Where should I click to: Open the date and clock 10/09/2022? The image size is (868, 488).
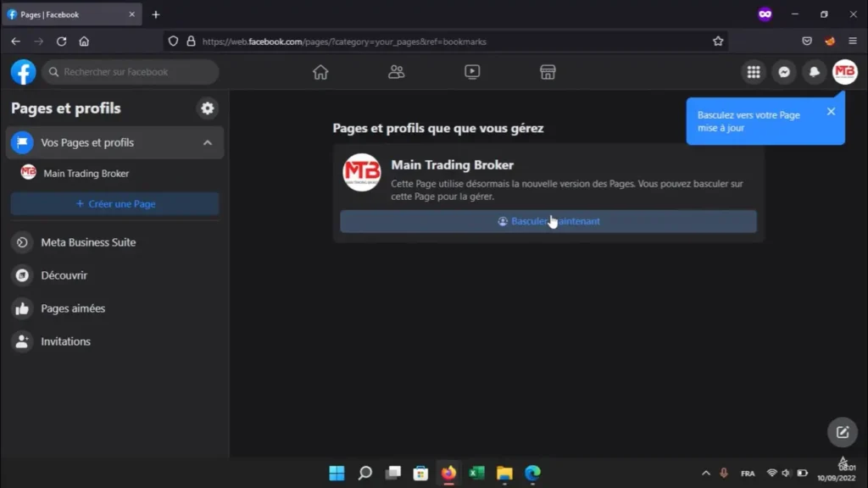coord(837,473)
